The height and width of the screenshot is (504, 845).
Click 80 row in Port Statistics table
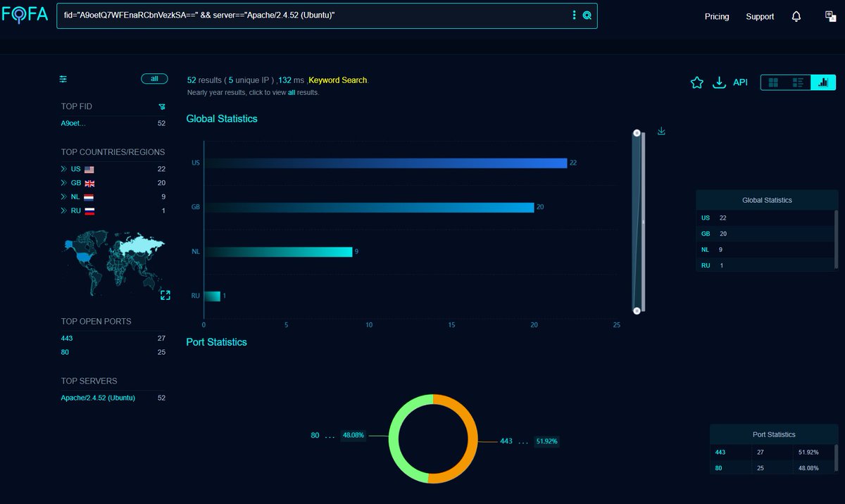tap(772, 468)
